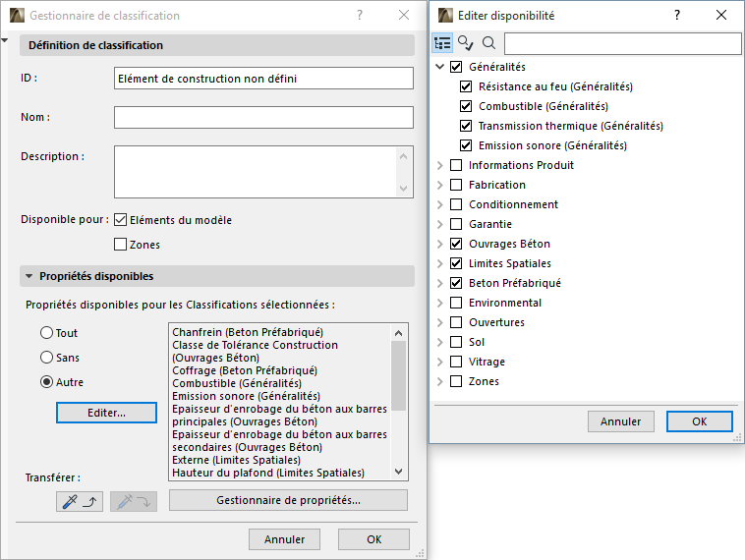Collapse the Généralités tree group
Image resolution: width=745 pixels, height=560 pixels.
click(440, 67)
